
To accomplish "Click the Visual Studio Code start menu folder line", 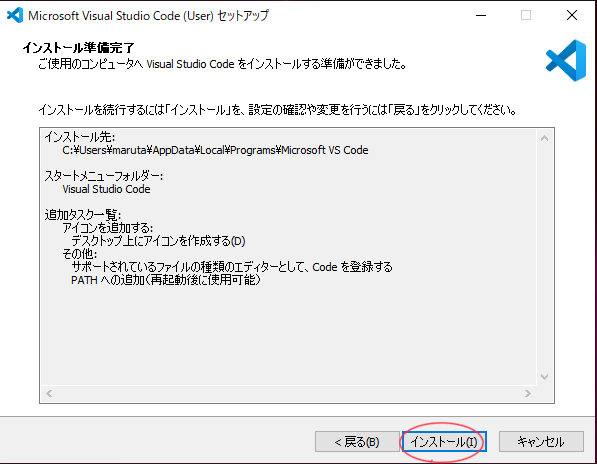I will [106, 189].
